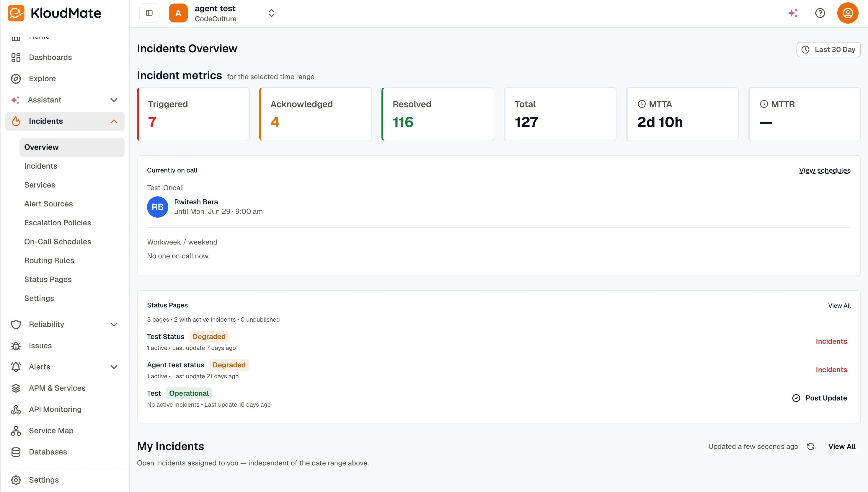Collapse the Incidents section chevron

click(x=114, y=121)
